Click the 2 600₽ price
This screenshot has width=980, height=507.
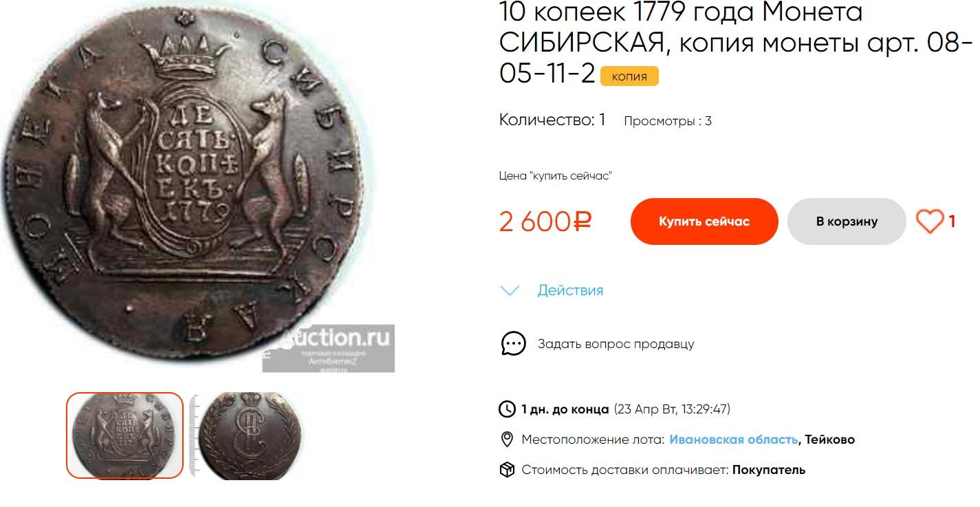[x=545, y=222]
